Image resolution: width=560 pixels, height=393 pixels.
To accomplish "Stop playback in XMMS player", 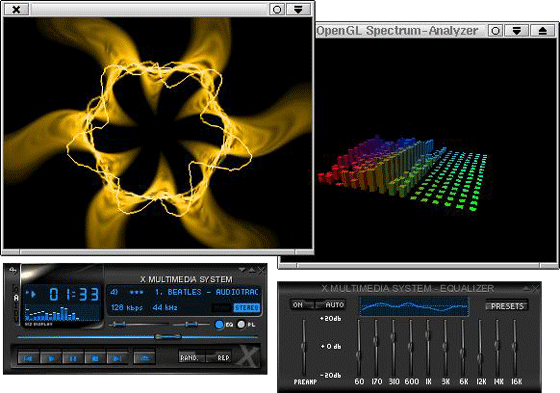I will [x=95, y=358].
